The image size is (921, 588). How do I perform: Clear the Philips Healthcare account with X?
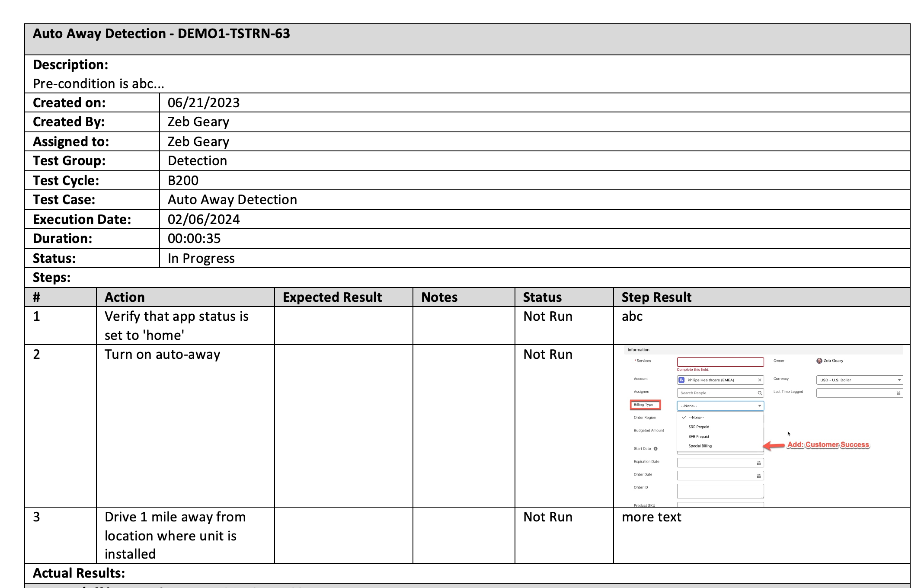[x=759, y=380]
